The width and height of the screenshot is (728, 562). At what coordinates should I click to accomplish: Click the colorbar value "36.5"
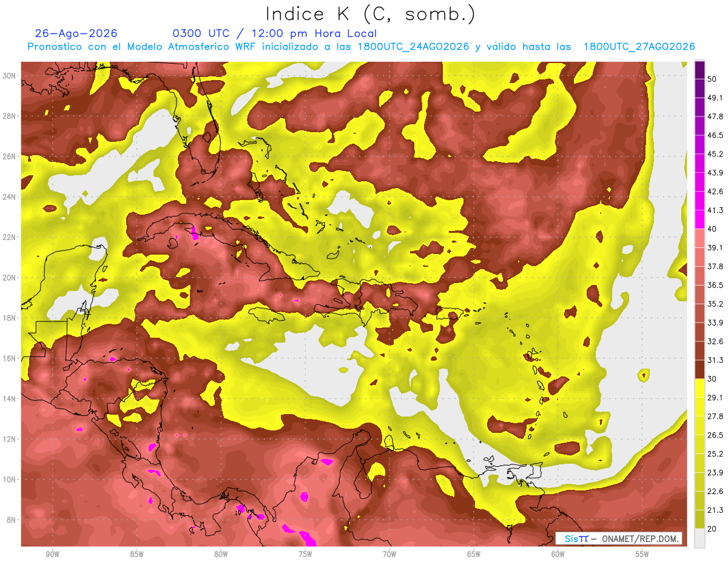coord(715,285)
